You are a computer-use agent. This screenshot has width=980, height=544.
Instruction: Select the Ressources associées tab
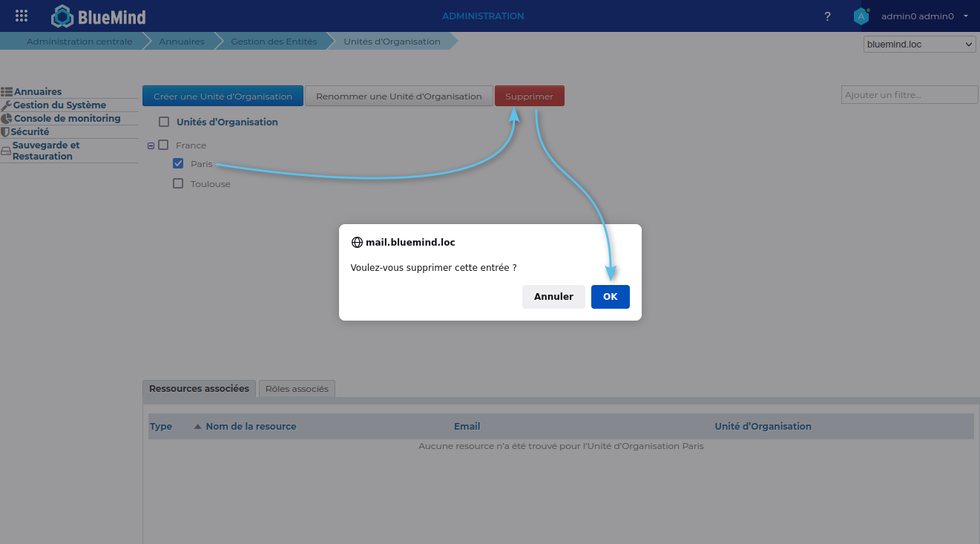[199, 388]
